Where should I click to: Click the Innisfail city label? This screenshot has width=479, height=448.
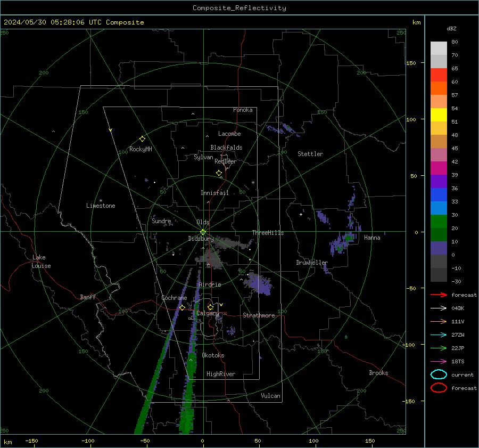(215, 193)
